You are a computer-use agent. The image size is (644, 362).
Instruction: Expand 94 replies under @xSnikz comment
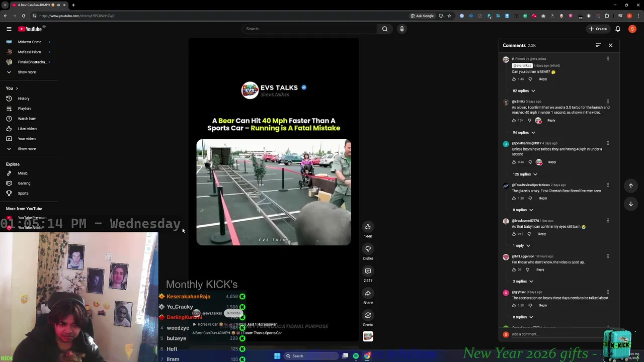[524, 133]
